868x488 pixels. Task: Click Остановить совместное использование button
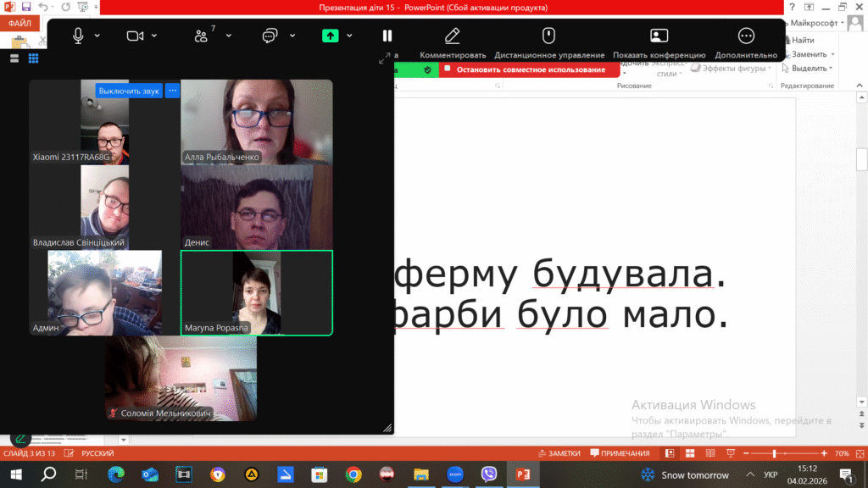(x=530, y=69)
